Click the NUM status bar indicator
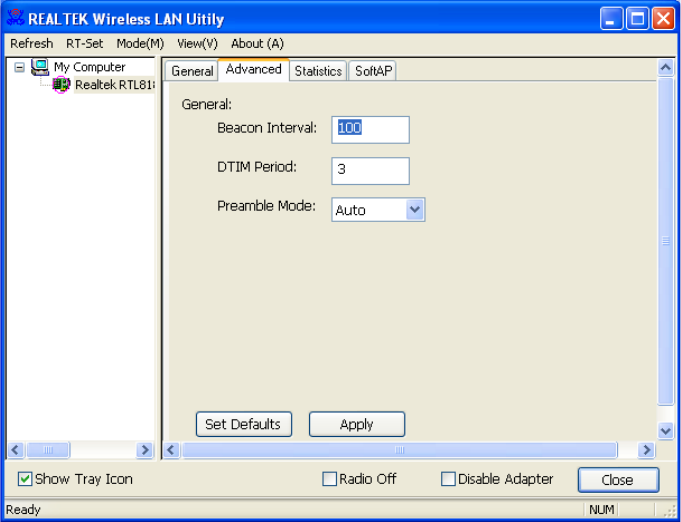Image resolution: width=681 pixels, height=522 pixels. click(x=602, y=509)
